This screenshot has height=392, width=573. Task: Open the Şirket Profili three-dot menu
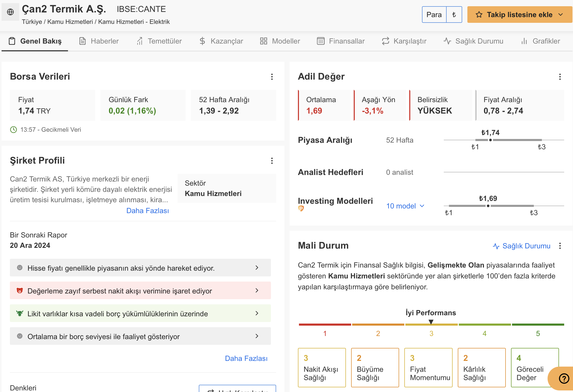(272, 161)
